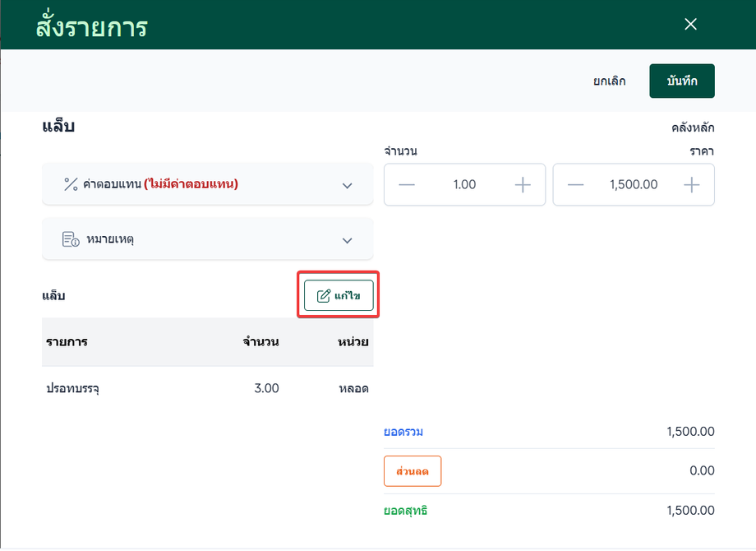The image size is (756, 551).
Task: Click the percent icon beside ค่าตอบแทน
Action: coord(71,184)
